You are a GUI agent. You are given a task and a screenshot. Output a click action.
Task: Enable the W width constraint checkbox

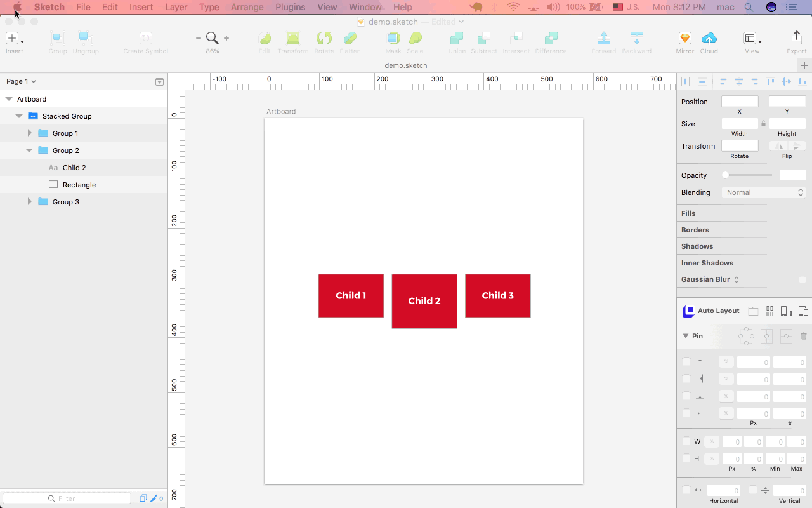coord(686,441)
